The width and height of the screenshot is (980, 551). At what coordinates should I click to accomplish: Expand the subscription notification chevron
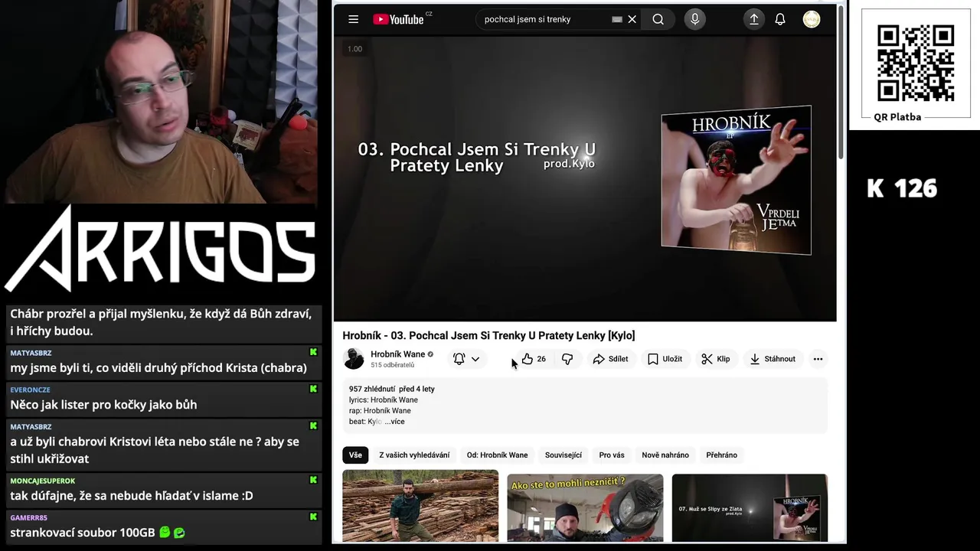pos(475,359)
